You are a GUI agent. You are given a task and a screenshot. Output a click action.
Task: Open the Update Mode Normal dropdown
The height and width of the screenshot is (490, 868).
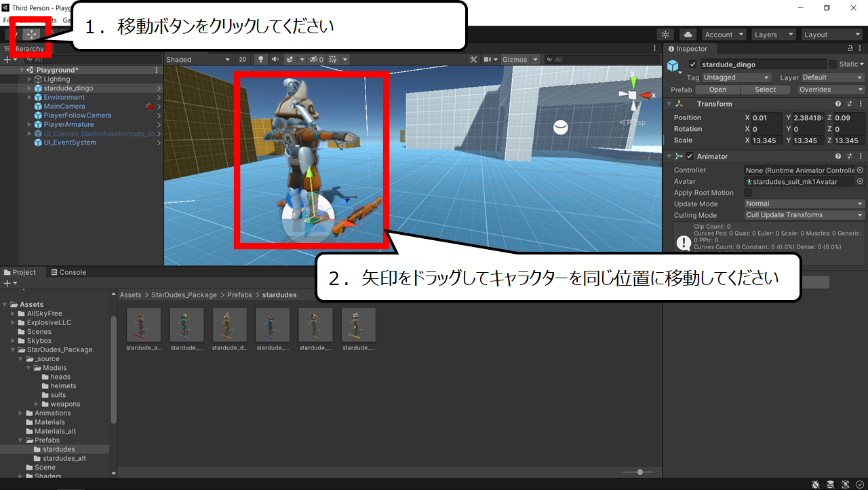[x=804, y=204]
